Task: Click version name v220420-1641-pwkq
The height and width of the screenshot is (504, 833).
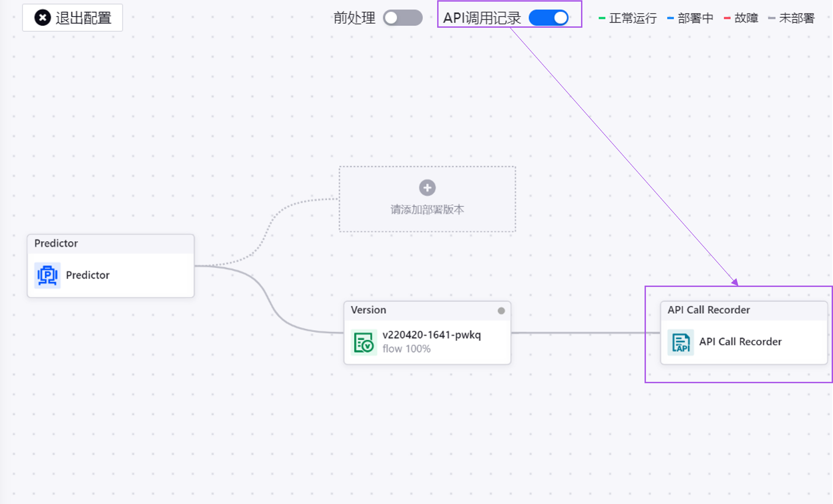Action: pyautogui.click(x=431, y=335)
